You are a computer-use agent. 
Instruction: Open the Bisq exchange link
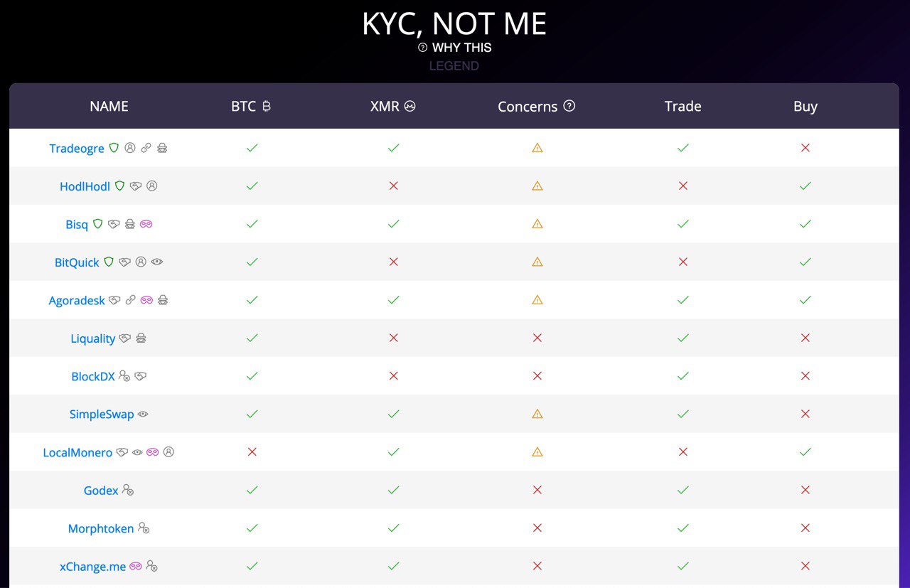click(x=77, y=224)
